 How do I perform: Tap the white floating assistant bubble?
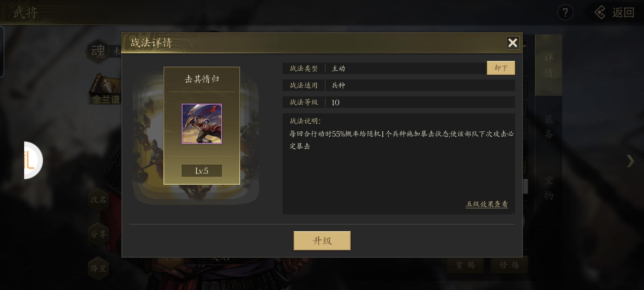point(33,160)
